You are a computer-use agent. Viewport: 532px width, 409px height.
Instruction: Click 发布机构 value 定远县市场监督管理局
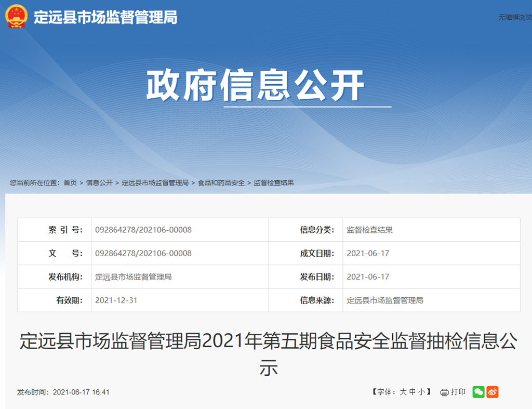pos(134,277)
